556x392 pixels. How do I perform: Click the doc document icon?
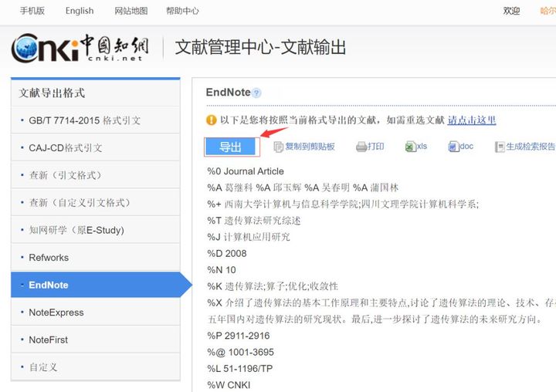(453, 147)
